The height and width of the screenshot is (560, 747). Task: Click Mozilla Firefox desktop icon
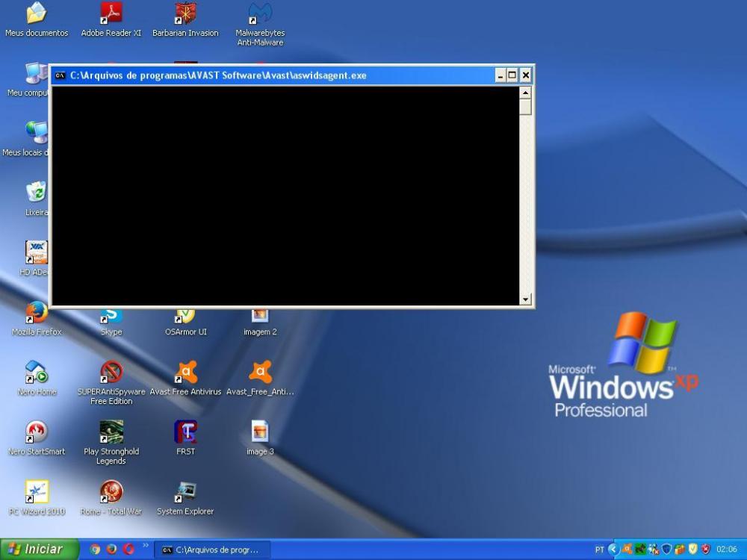pos(36,314)
